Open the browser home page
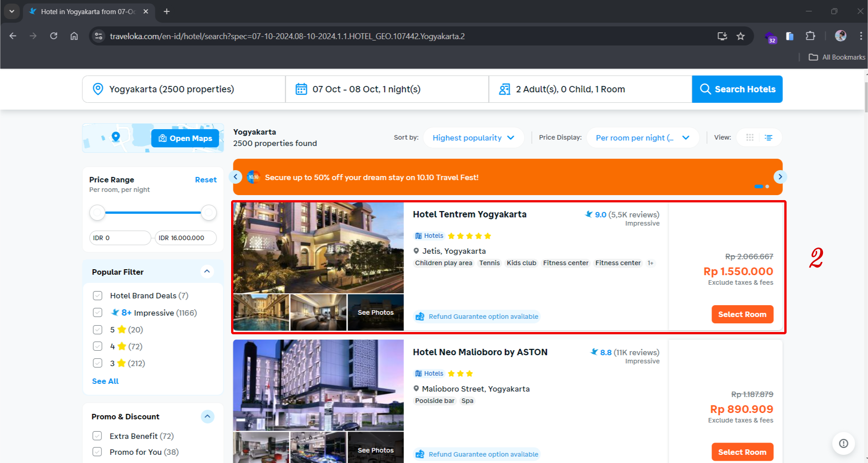The height and width of the screenshot is (463, 868). tap(74, 36)
